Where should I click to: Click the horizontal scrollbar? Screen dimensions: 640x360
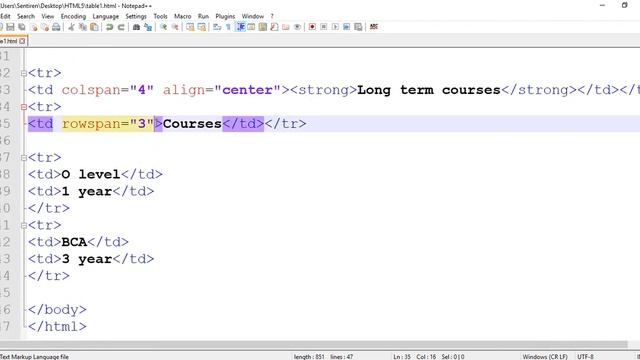click(313, 344)
